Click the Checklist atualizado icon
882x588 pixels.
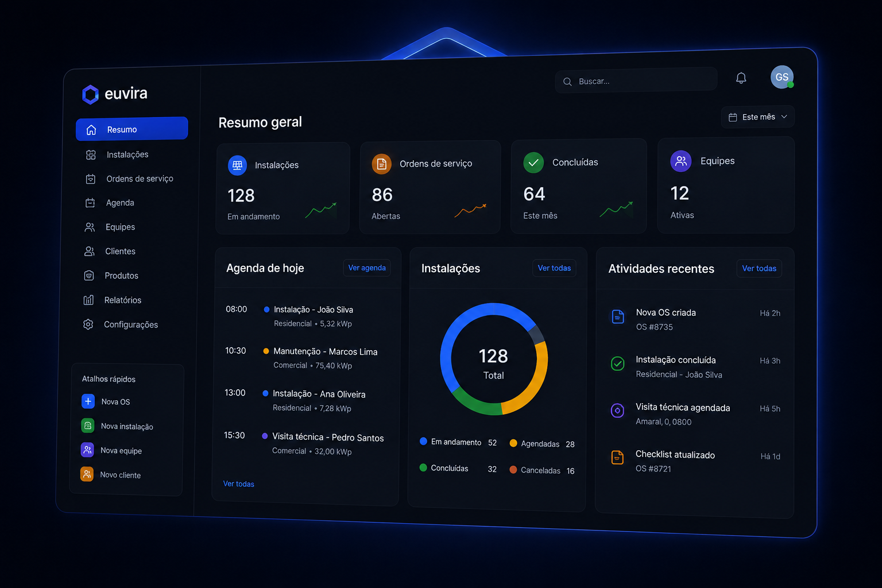617,458
